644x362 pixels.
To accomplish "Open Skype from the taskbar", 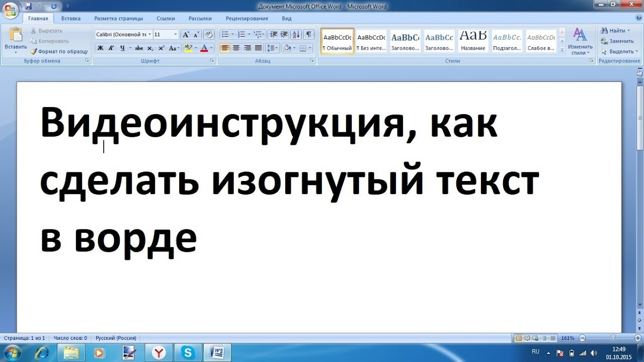I will click(x=188, y=352).
